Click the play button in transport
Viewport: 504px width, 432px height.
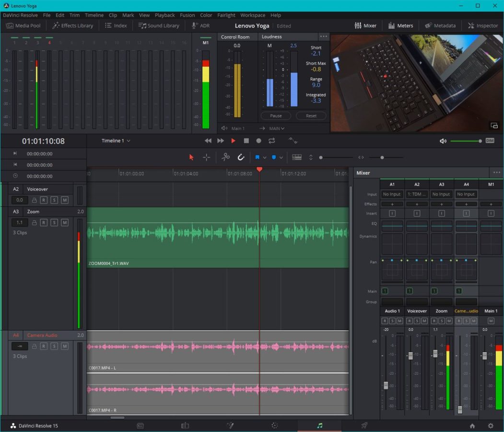tap(233, 141)
